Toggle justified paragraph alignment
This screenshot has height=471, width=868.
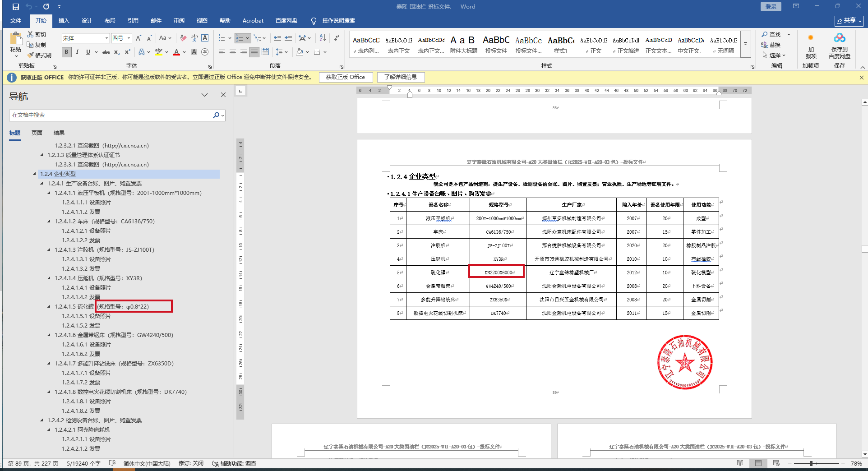254,52
